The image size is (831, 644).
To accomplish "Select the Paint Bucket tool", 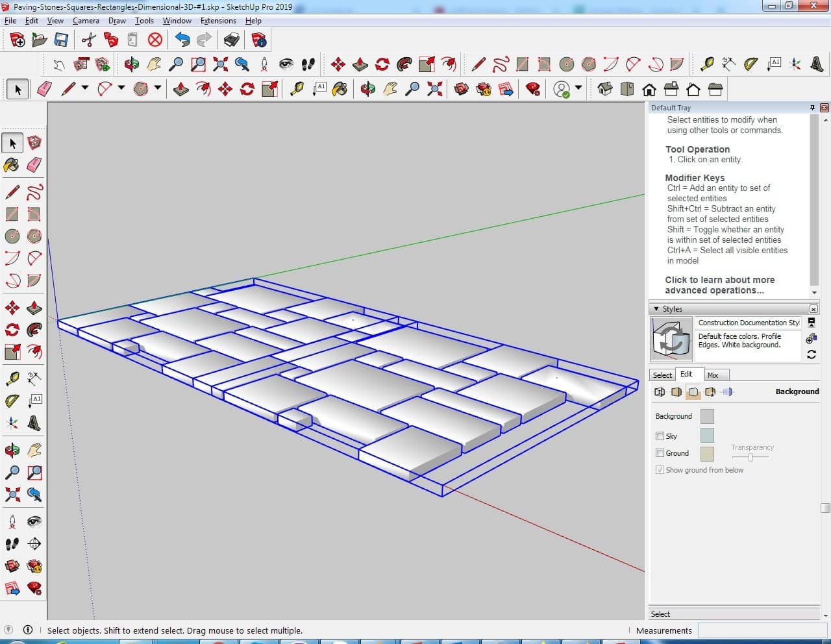I will pos(12,165).
